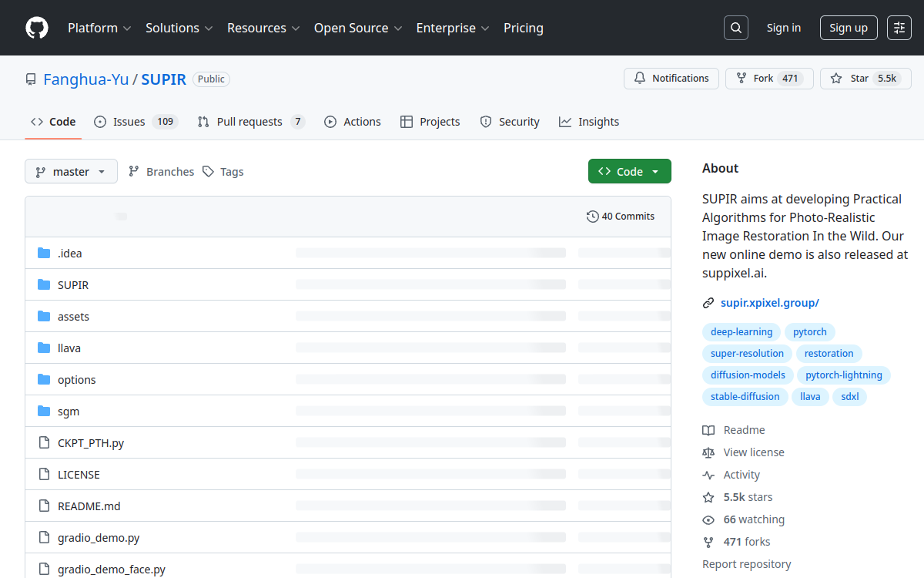Open Branches list next to branch selector
Viewport: 924px width, 578px height.
[161, 172]
